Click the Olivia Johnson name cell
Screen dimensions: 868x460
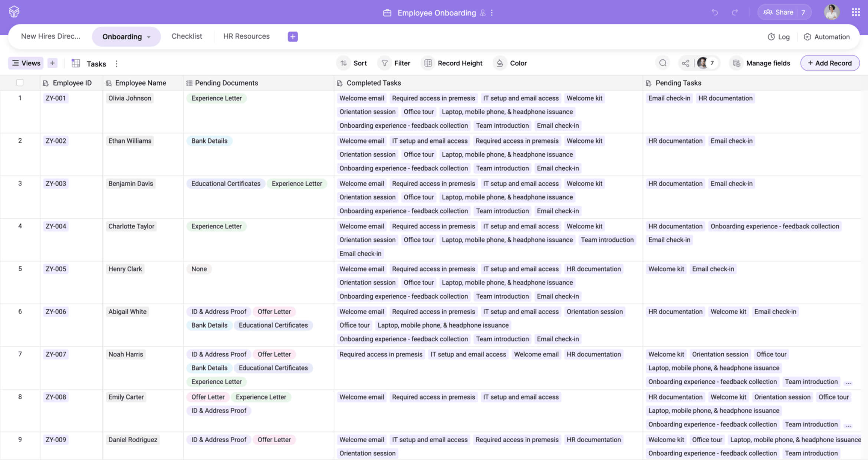coord(129,98)
